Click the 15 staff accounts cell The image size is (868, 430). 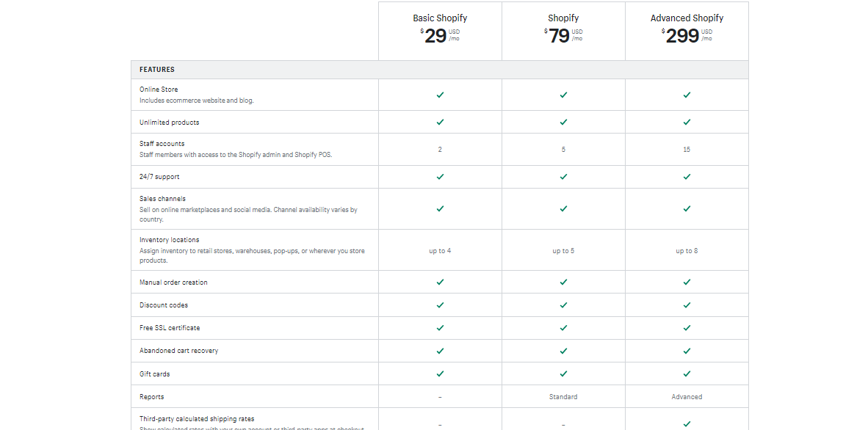[x=687, y=150]
